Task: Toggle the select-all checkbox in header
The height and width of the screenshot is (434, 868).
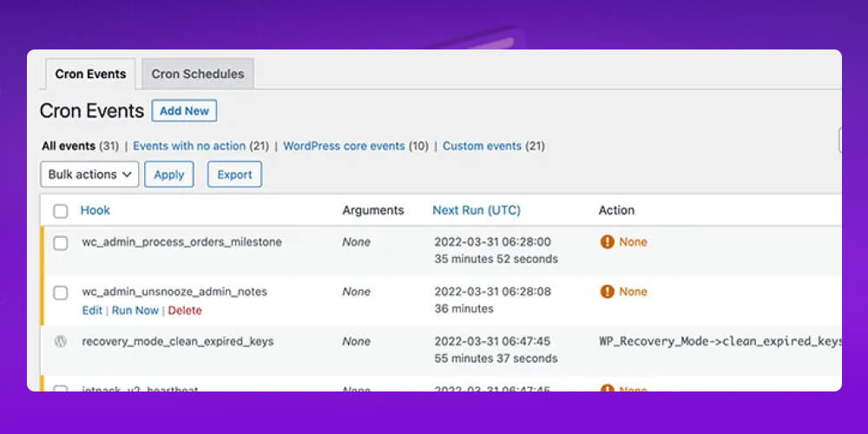Action: pyautogui.click(x=61, y=211)
